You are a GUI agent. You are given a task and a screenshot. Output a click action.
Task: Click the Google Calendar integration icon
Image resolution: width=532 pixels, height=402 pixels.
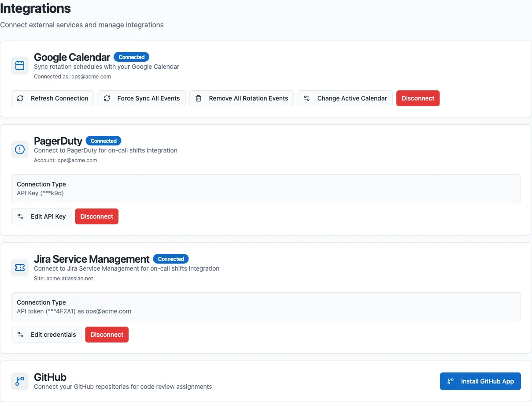coord(20,66)
